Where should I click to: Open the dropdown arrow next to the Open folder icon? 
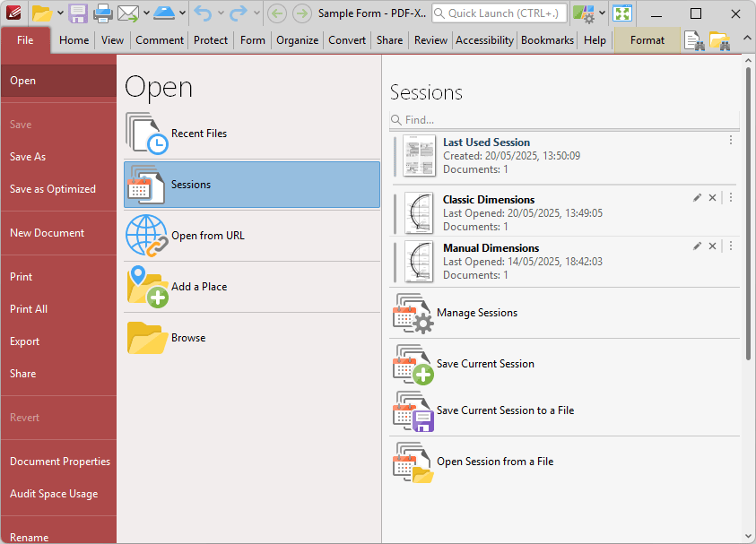(x=60, y=13)
